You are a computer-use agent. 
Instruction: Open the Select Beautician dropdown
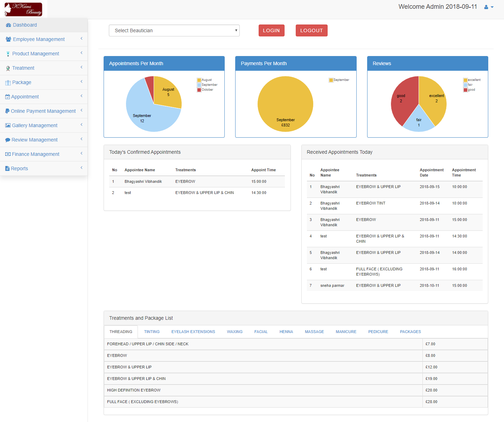[174, 30]
